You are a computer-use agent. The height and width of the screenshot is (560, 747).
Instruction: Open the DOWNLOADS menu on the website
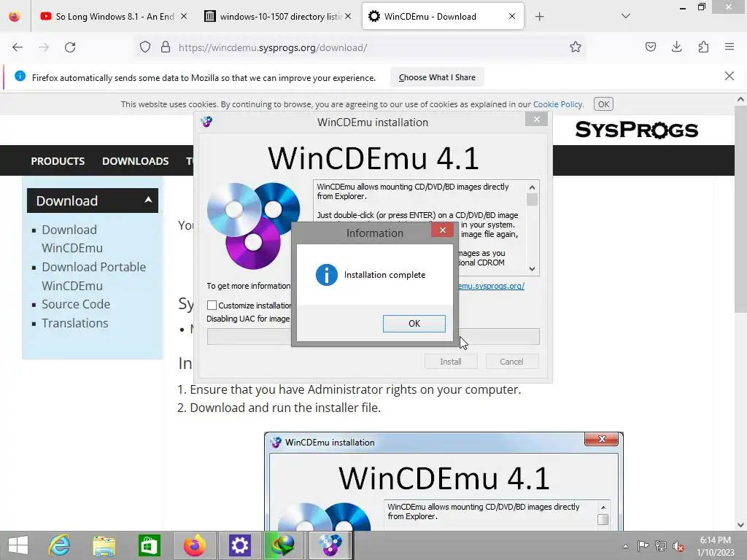(x=135, y=161)
